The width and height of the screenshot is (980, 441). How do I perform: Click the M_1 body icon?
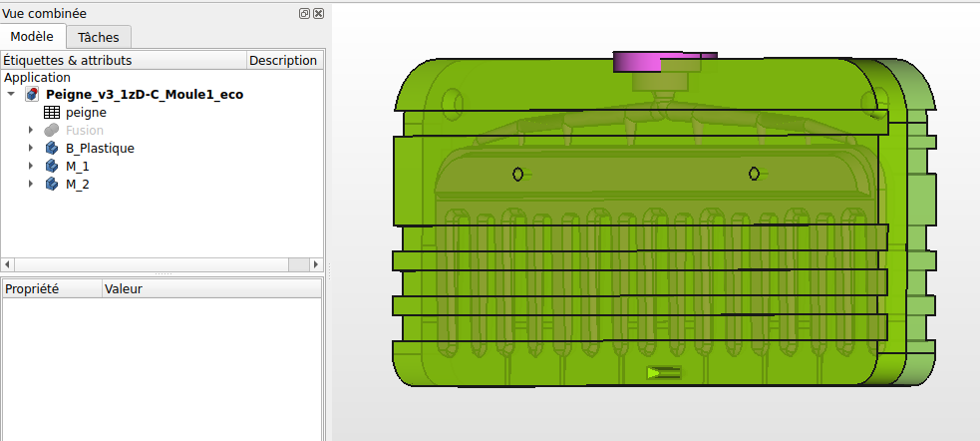click(52, 167)
